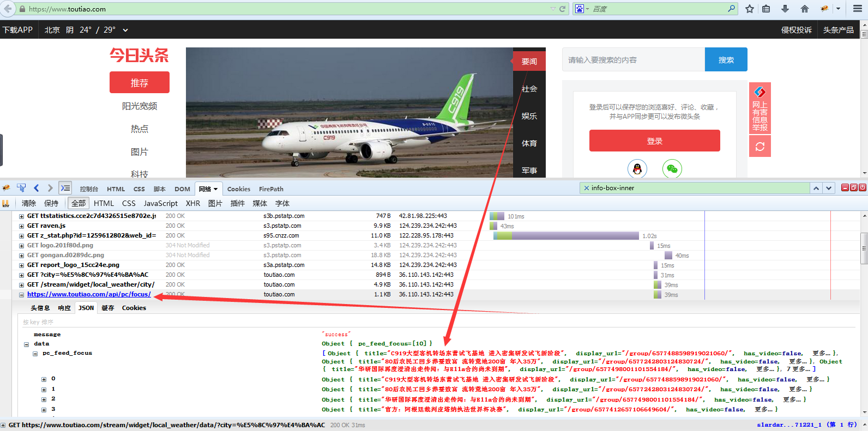Activate the Firebug element inspector icon
Viewport: 868px width, 431px height.
click(21, 188)
